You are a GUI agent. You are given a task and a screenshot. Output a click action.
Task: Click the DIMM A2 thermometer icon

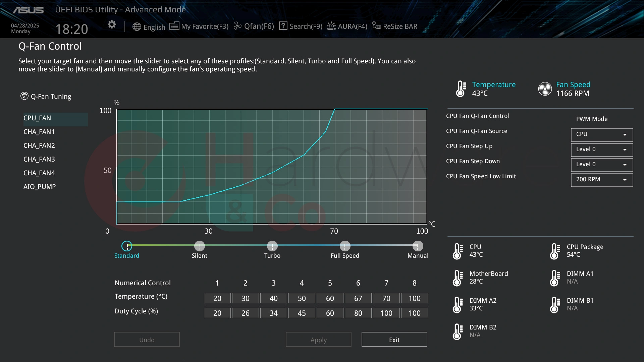click(x=458, y=305)
